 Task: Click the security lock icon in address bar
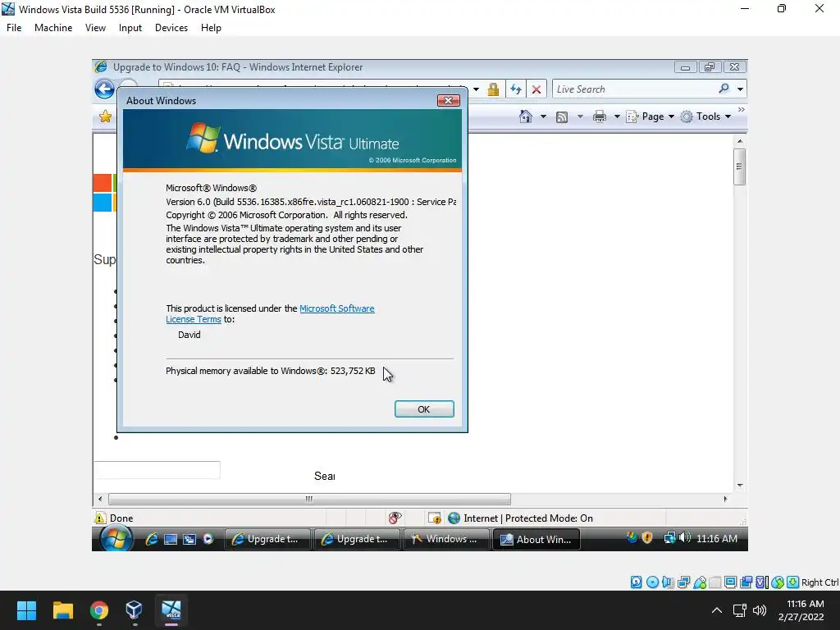pos(493,89)
